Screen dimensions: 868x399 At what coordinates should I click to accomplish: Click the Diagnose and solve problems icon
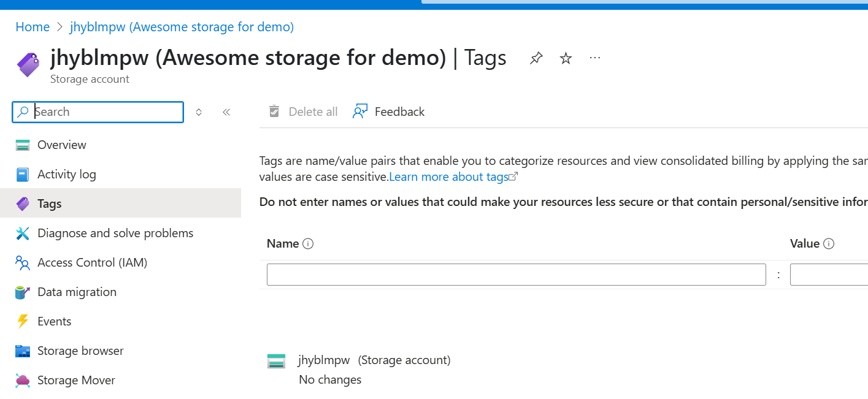(23, 234)
